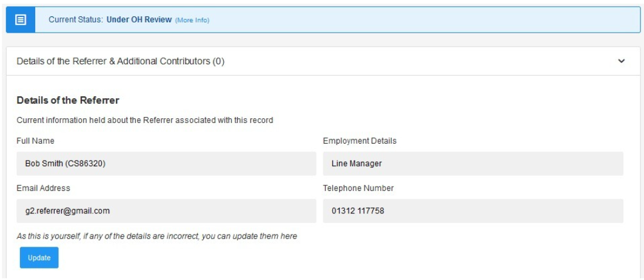Open the More Info link
This screenshot has height=280, width=644.
point(192,20)
